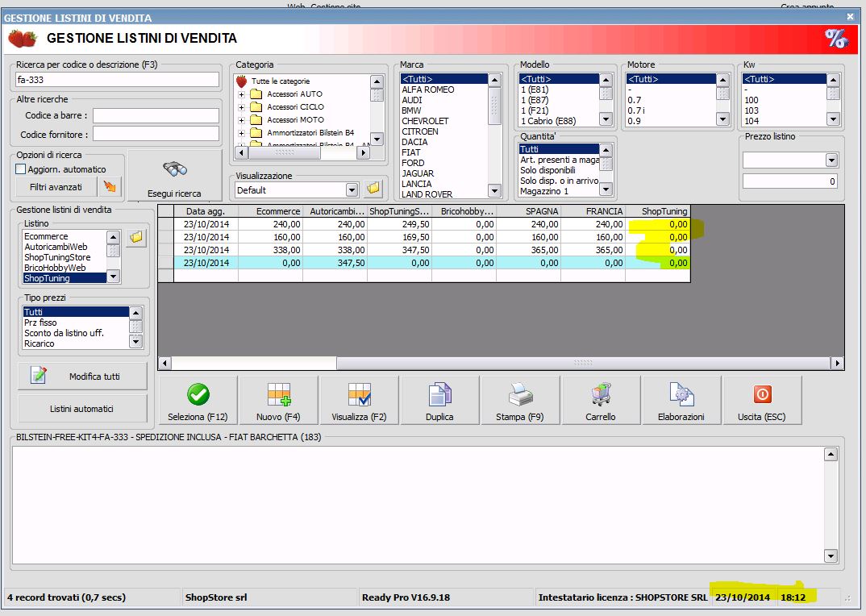This screenshot has height=616, width=866.
Task: Click the Codice fornitore field
Action: (156, 135)
